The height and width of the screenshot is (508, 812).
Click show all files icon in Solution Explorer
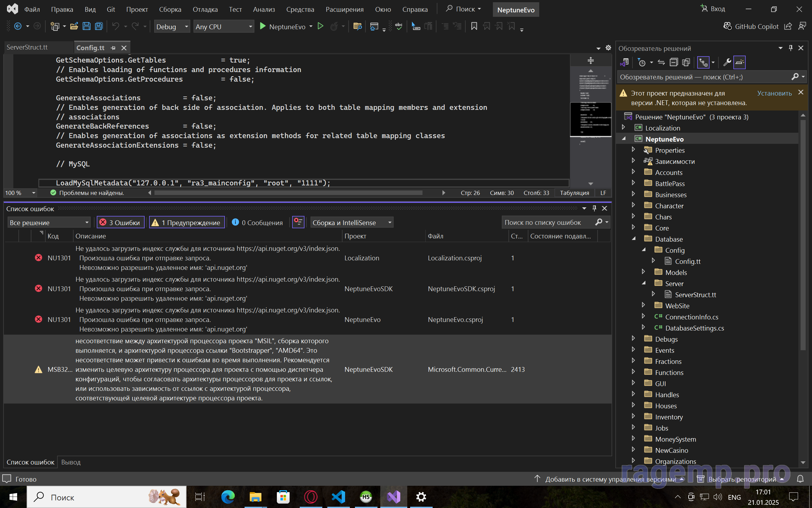[686, 62]
